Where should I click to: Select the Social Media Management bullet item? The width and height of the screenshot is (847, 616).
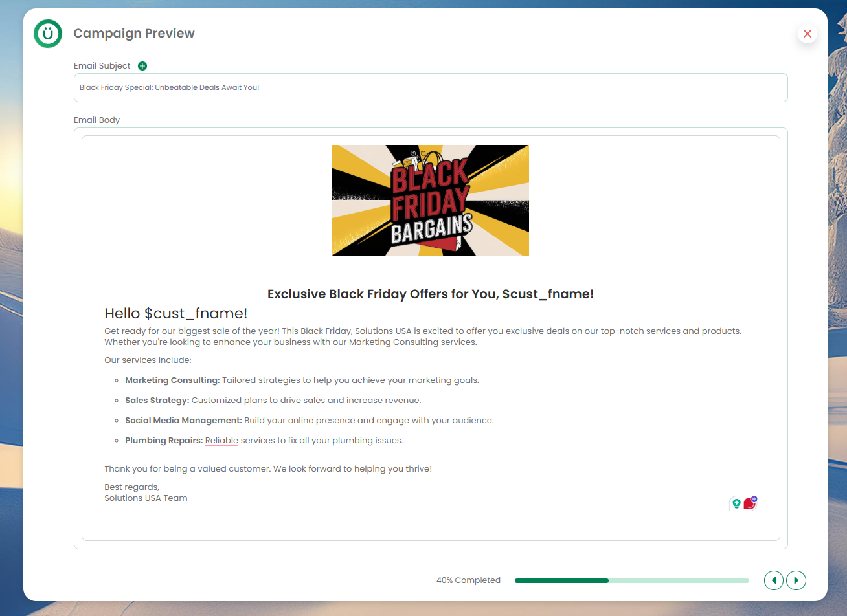pos(309,421)
